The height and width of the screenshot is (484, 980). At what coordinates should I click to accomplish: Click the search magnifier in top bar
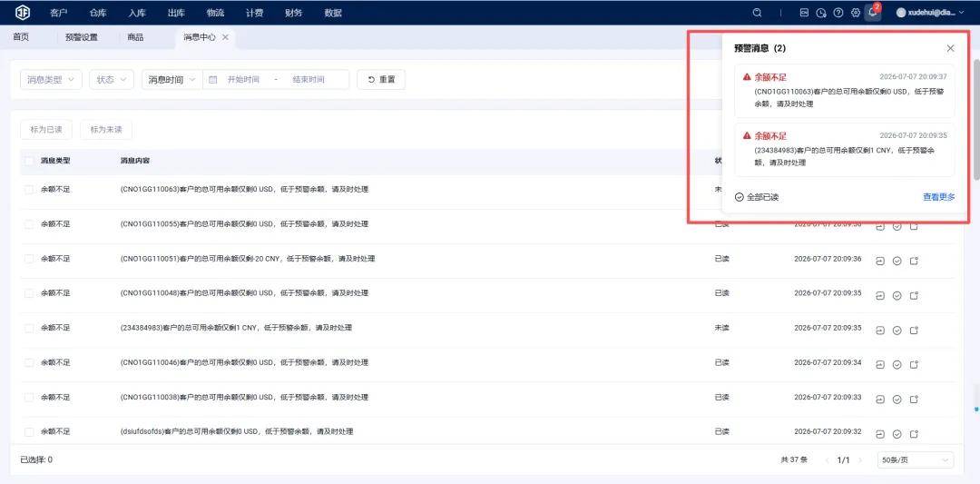pos(758,13)
